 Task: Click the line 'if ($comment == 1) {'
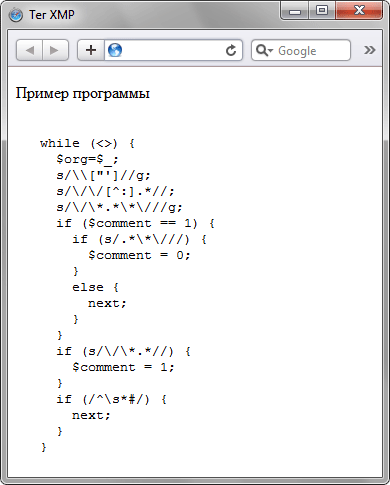[x=135, y=223]
